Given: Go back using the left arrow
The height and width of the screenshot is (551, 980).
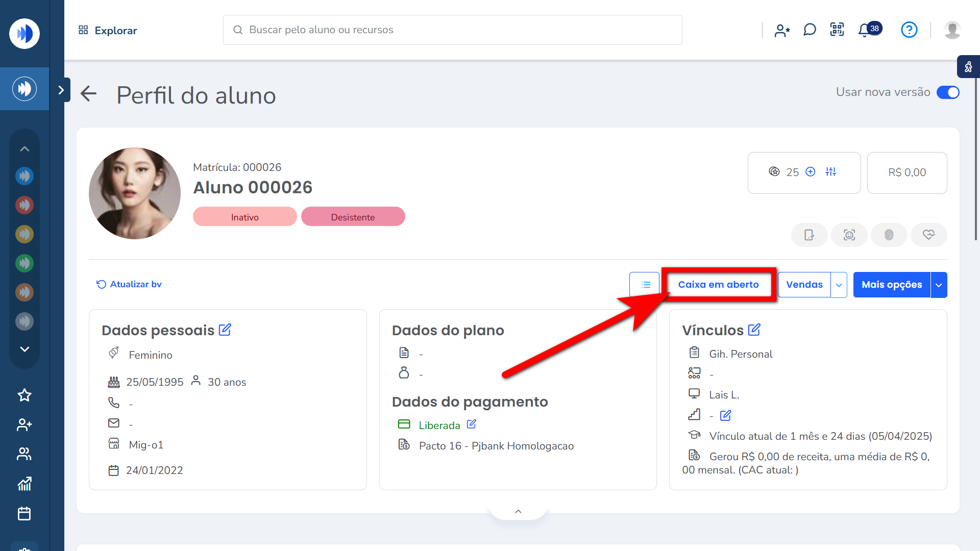Looking at the screenshot, I should point(88,93).
